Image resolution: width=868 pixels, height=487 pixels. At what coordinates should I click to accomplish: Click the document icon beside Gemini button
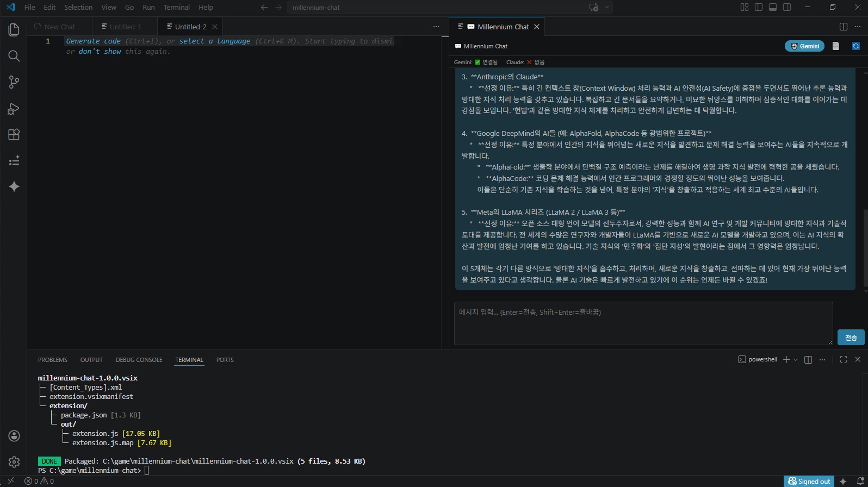(836, 46)
